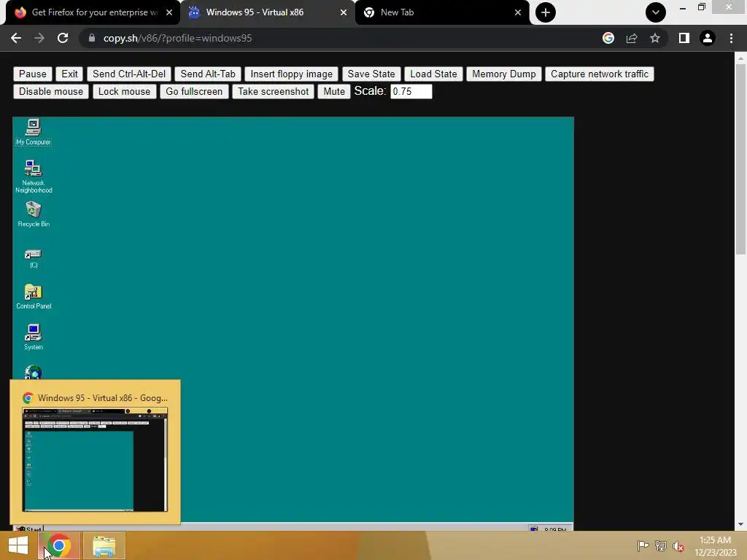747x560 pixels.
Task: Click the Load State button
Action: [x=433, y=74]
